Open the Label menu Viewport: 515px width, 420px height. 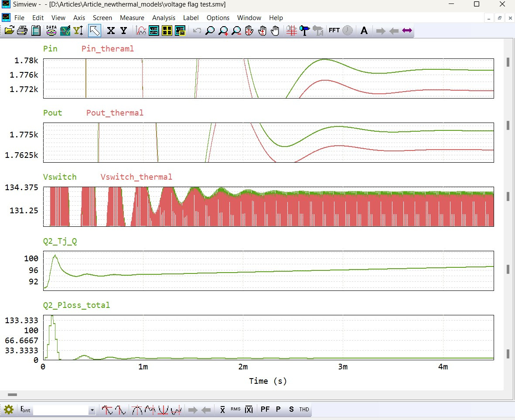point(191,18)
